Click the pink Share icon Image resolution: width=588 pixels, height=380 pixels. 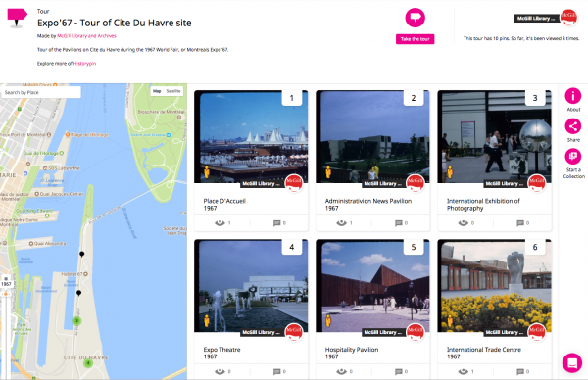[573, 126]
